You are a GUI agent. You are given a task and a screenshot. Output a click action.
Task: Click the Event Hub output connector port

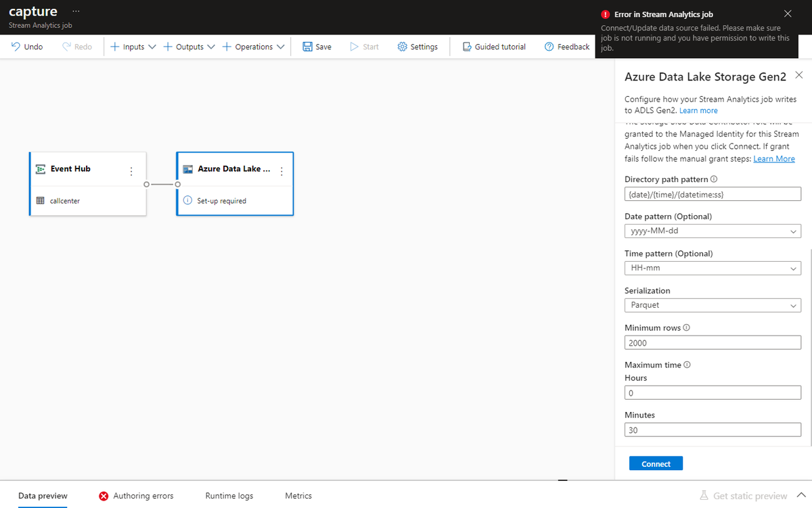[146, 184]
